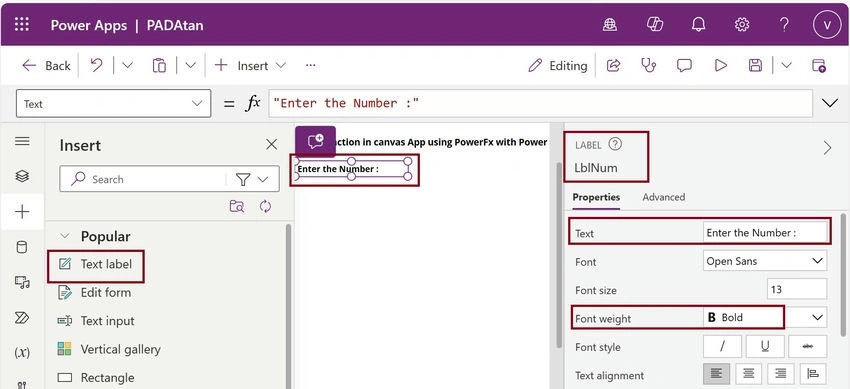Image resolution: width=850 pixels, height=389 pixels.
Task: Open the Copilot icon in header
Action: (x=655, y=24)
